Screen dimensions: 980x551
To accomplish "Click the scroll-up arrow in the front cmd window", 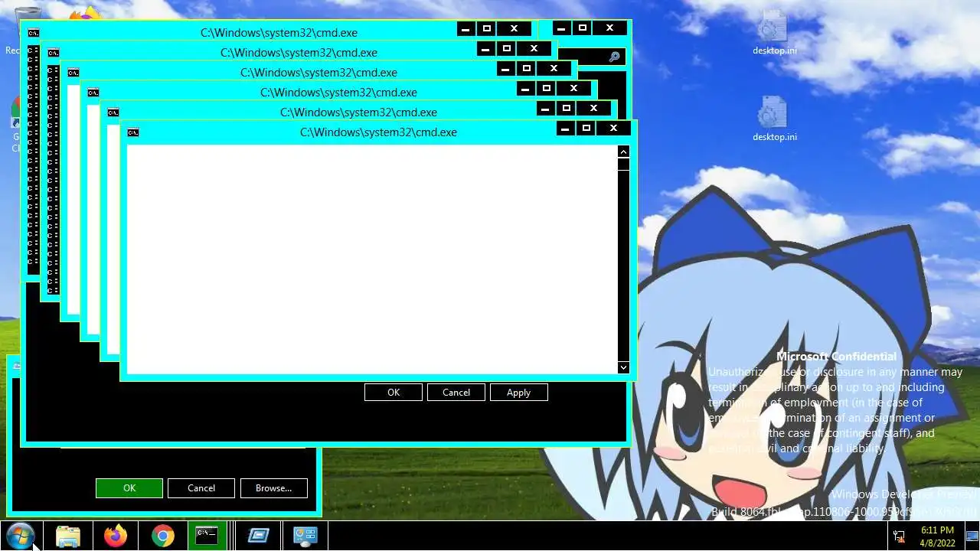I will pyautogui.click(x=623, y=152).
